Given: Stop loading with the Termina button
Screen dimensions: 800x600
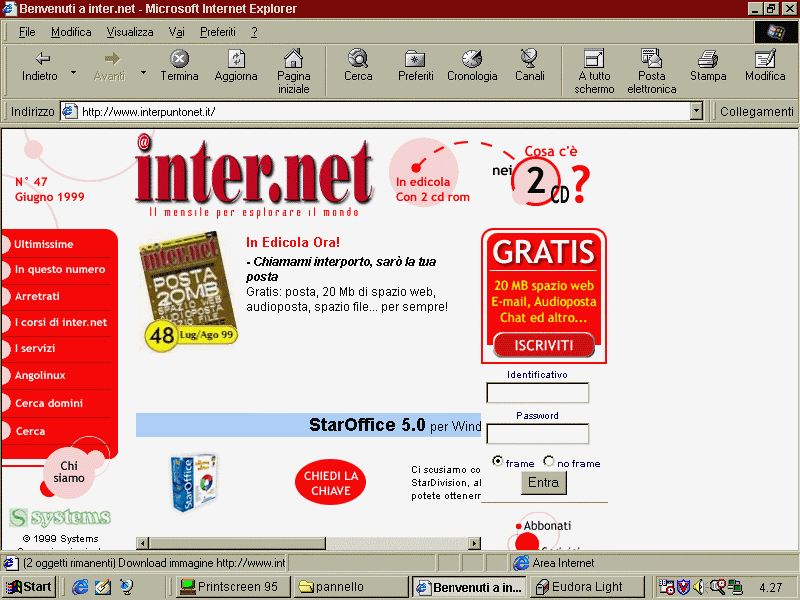Looking at the screenshot, I should point(179,66).
